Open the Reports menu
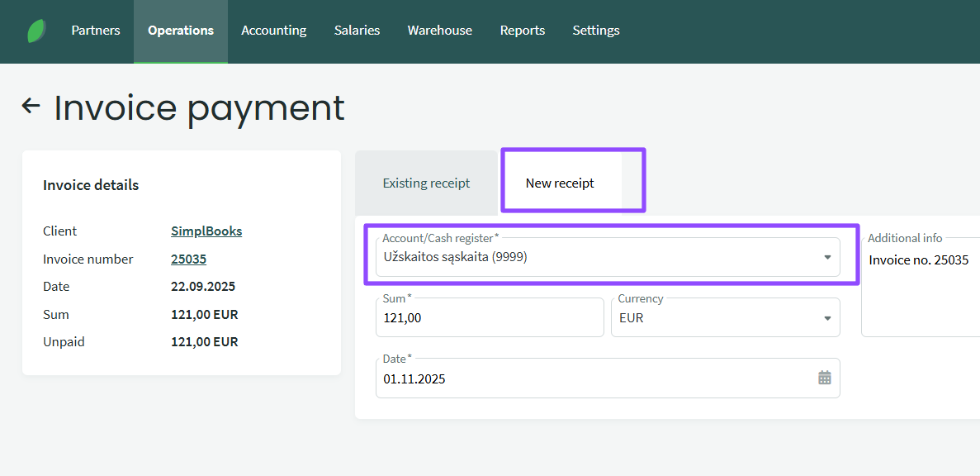Viewport: 980px width, 476px height. click(x=522, y=31)
